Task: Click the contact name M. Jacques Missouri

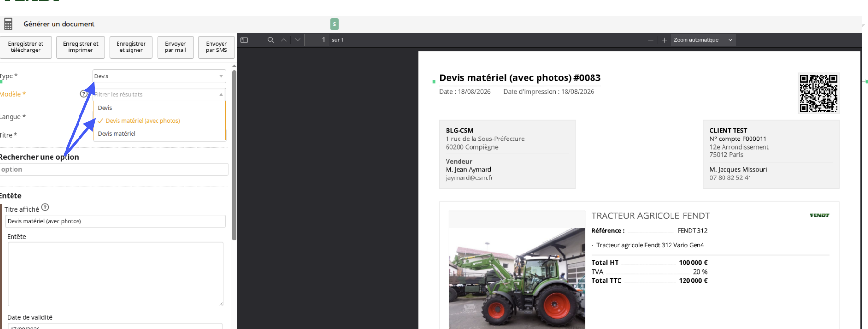Action: [738, 170]
